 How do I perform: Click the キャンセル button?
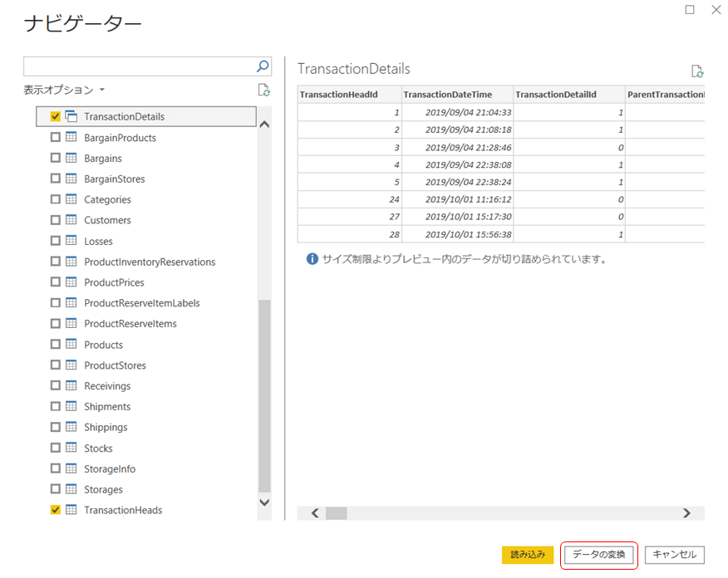(x=675, y=555)
